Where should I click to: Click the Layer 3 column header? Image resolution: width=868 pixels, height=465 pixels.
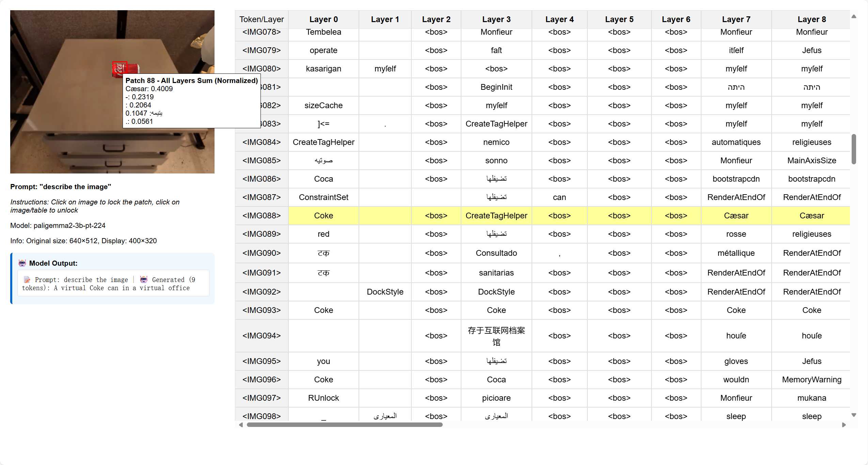tap(496, 19)
